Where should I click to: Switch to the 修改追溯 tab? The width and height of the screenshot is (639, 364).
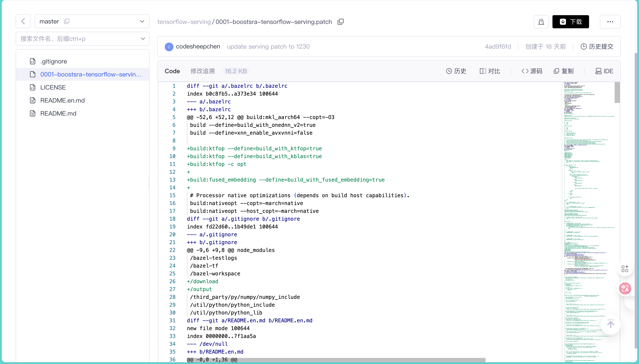(x=202, y=71)
